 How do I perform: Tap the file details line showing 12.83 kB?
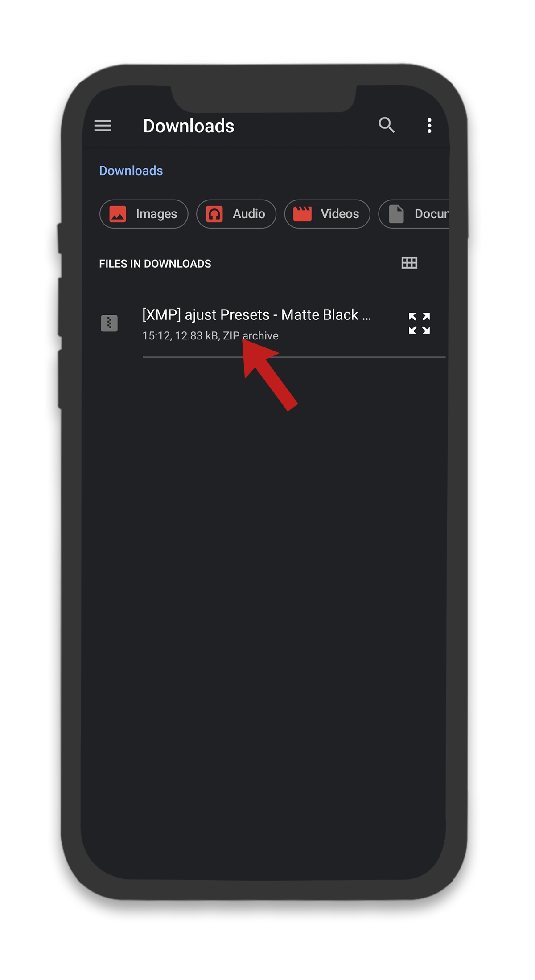tap(210, 336)
